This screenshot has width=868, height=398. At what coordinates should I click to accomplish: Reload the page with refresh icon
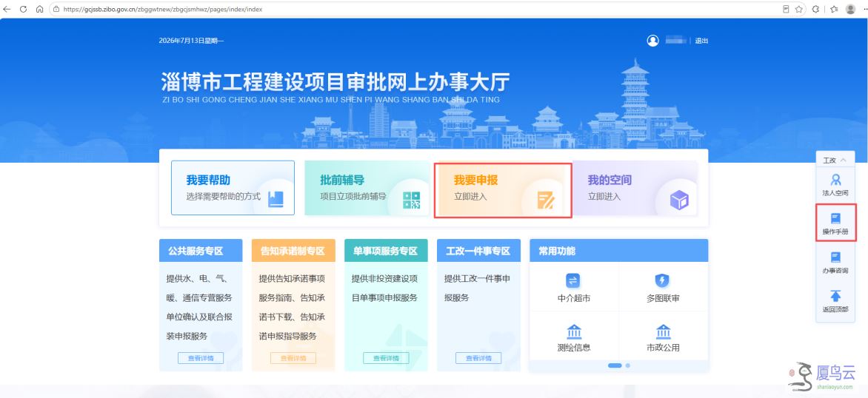pos(23,10)
